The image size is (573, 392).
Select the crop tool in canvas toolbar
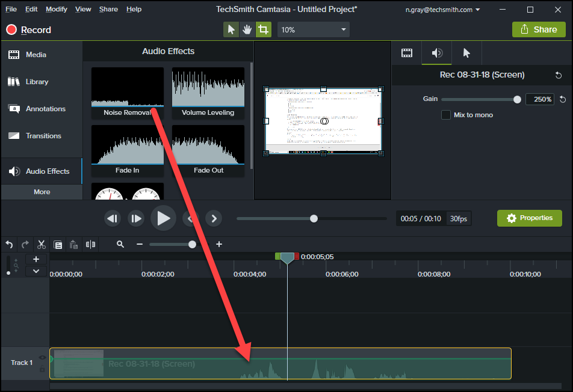[263, 29]
